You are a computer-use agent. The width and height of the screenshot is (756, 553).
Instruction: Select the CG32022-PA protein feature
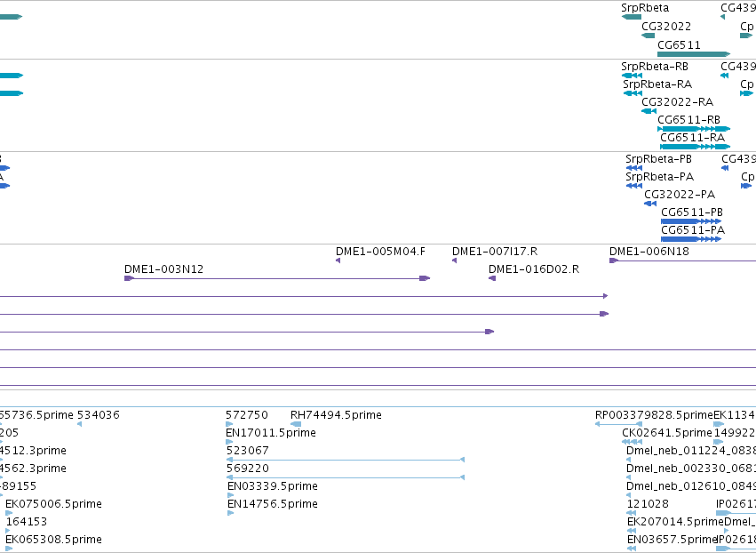tap(650, 204)
